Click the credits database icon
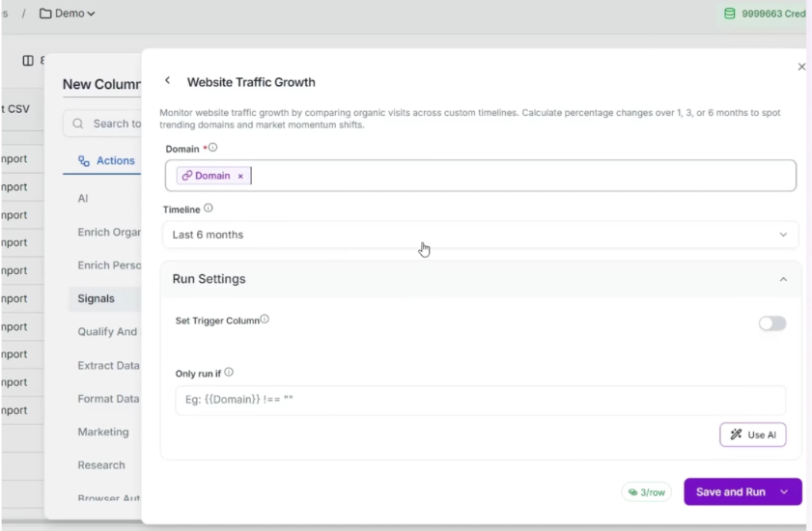Viewport: 812px width, 531px height. [x=730, y=14]
